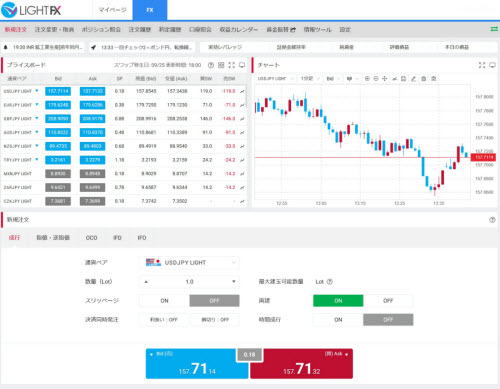
Task: Increase lot quantity with up arrow
Action: [x=146, y=282]
